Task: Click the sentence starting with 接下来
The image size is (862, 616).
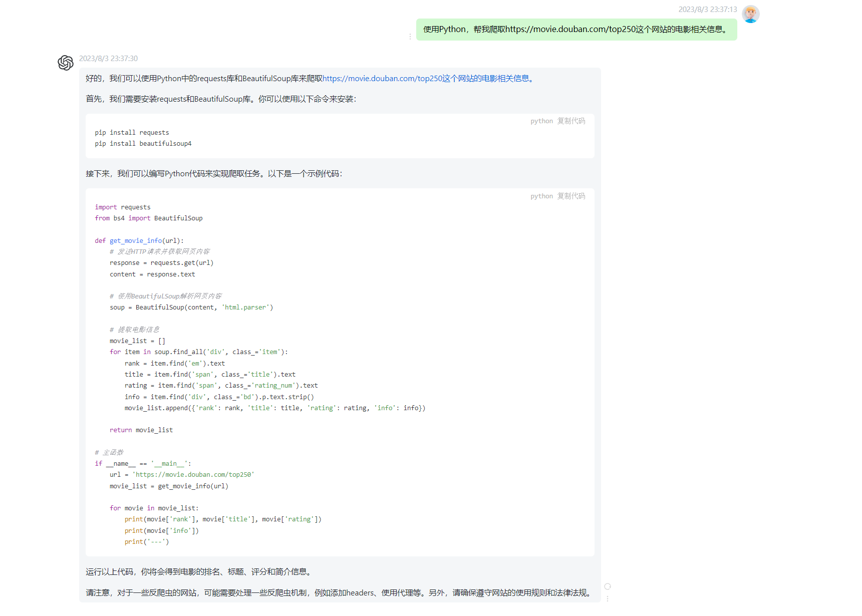Action: tap(214, 174)
